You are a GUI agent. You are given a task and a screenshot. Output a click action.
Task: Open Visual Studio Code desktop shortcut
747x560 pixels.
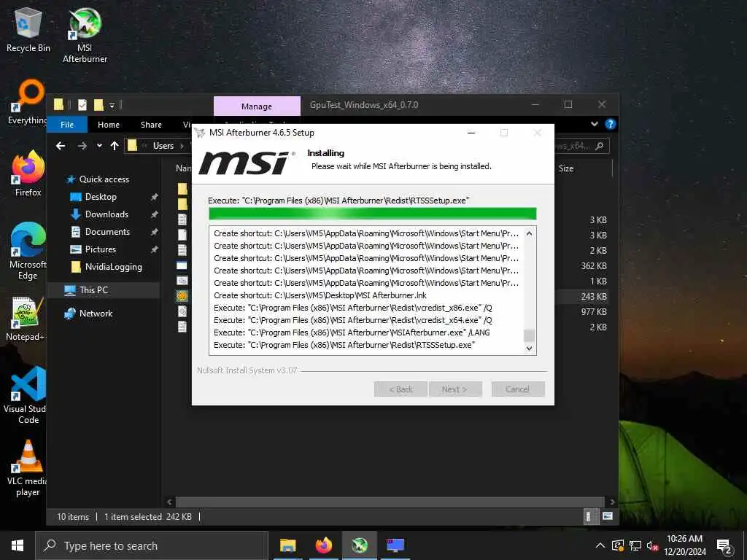[x=28, y=395]
